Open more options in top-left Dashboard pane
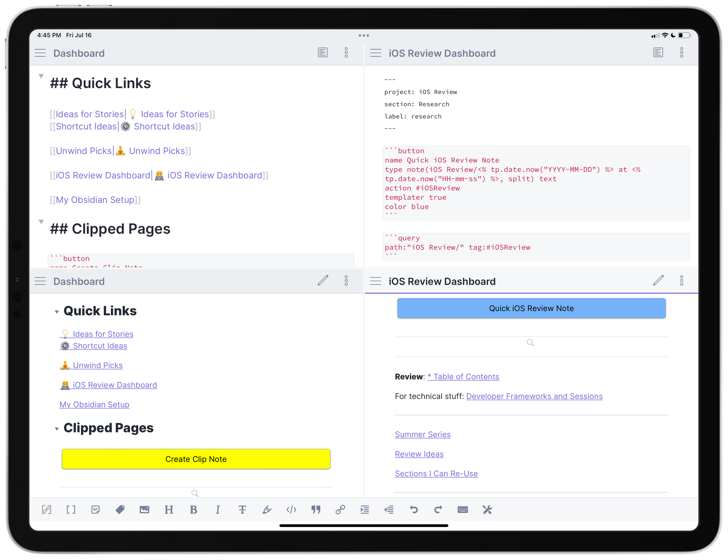The width and height of the screenshot is (728, 560). pyautogui.click(x=346, y=53)
